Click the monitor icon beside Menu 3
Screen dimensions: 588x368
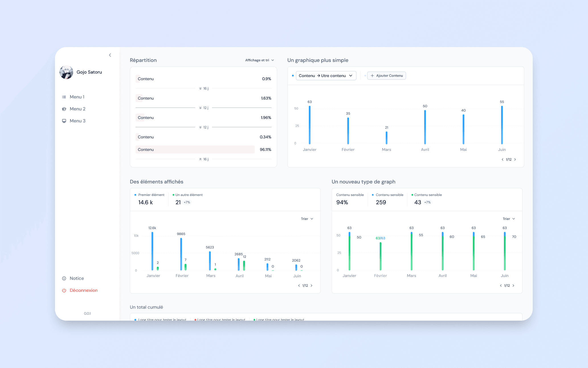(64, 121)
